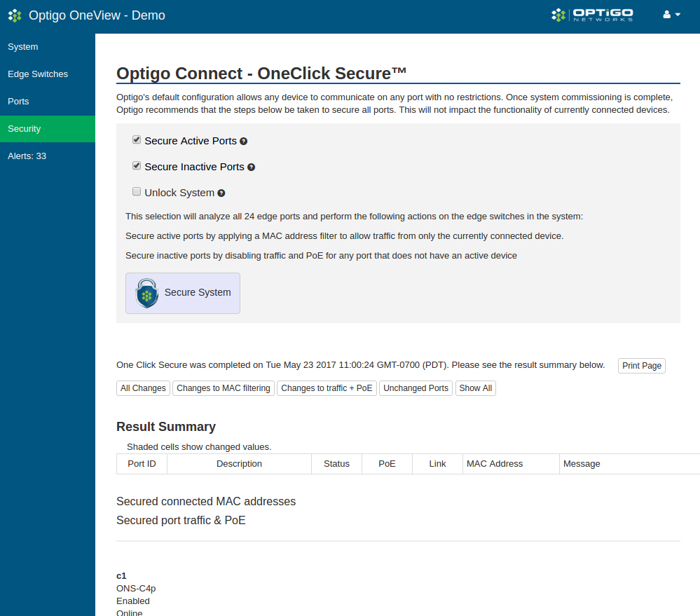Viewport: 700px width, 616px height.
Task: Filter results to Unchanged Ports
Action: [416, 388]
